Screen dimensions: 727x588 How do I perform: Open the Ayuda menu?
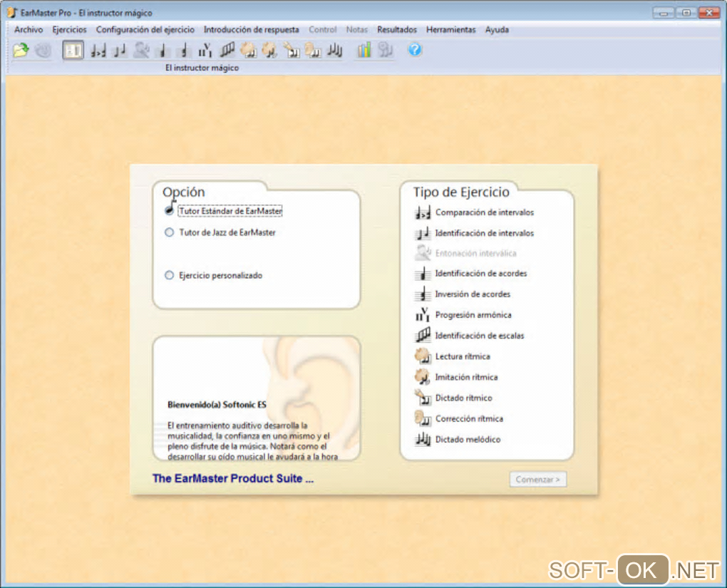click(497, 30)
